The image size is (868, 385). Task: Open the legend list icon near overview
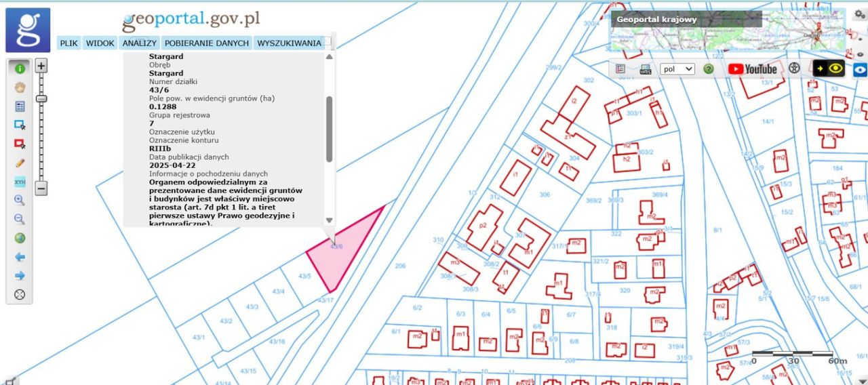tap(620, 69)
